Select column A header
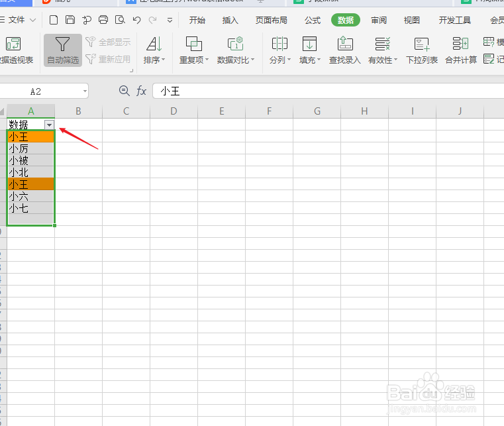 [31, 111]
